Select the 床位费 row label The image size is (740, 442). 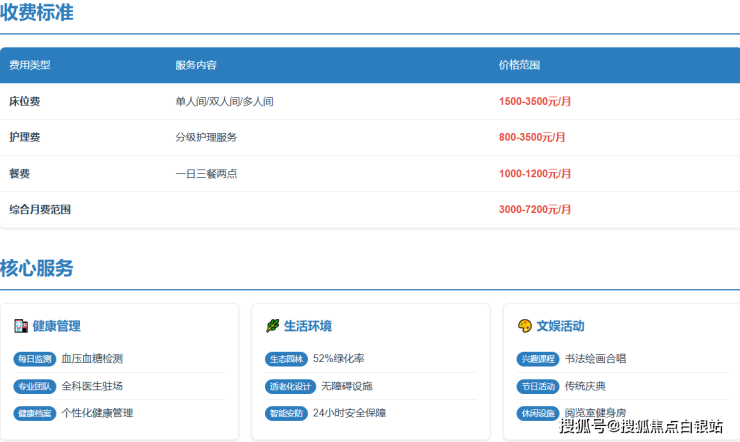(25, 101)
